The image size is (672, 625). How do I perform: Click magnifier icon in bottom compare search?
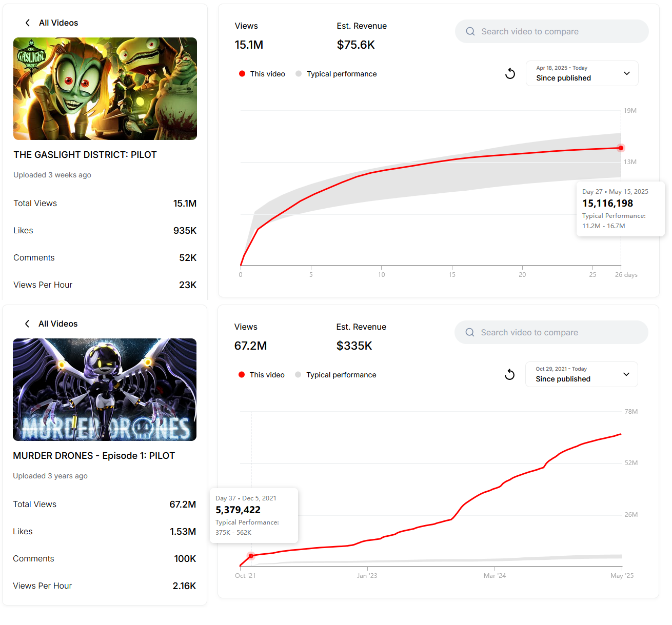(470, 332)
